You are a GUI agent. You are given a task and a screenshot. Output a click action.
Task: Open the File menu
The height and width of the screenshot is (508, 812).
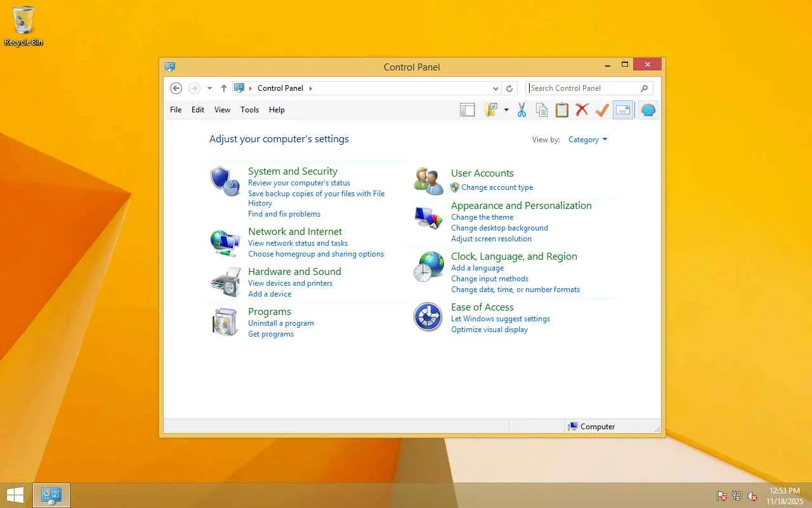coord(176,110)
